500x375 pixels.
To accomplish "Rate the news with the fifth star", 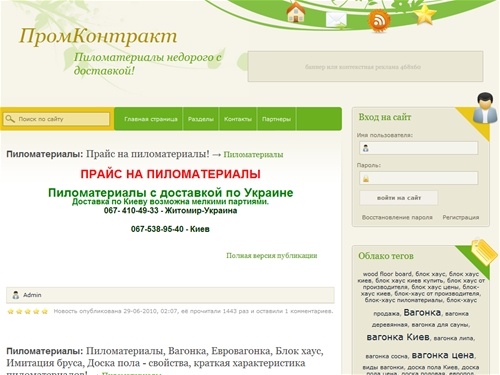I will tap(45, 311).
